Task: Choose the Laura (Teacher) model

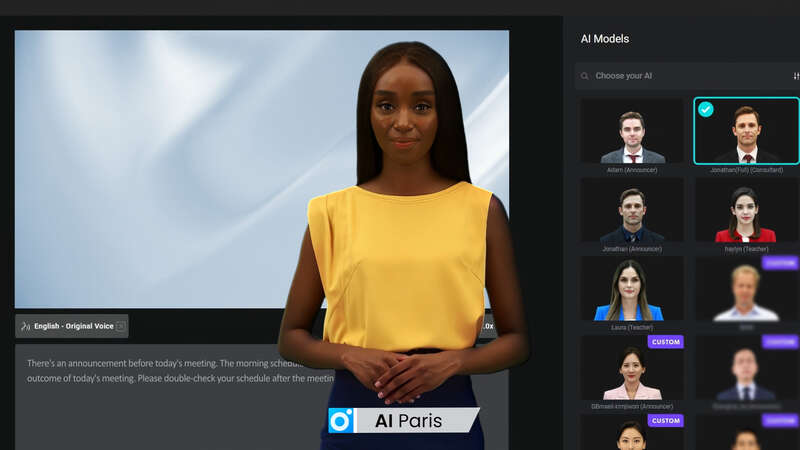Action: point(632,292)
